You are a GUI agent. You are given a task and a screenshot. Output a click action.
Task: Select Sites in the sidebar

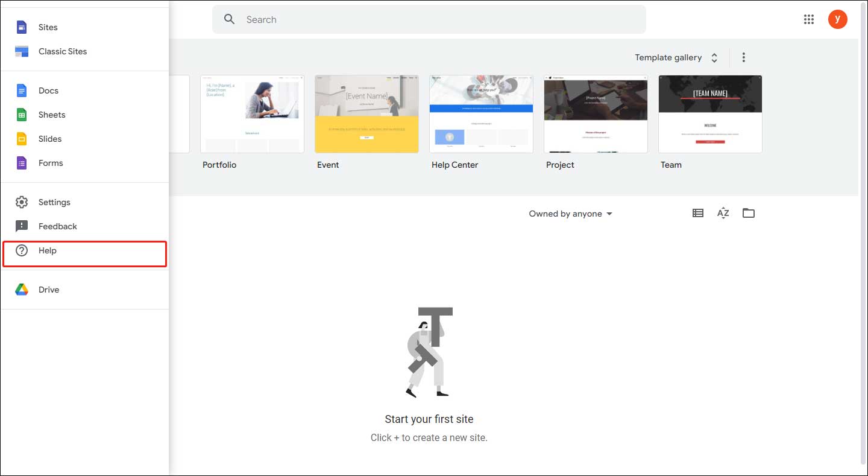click(48, 27)
